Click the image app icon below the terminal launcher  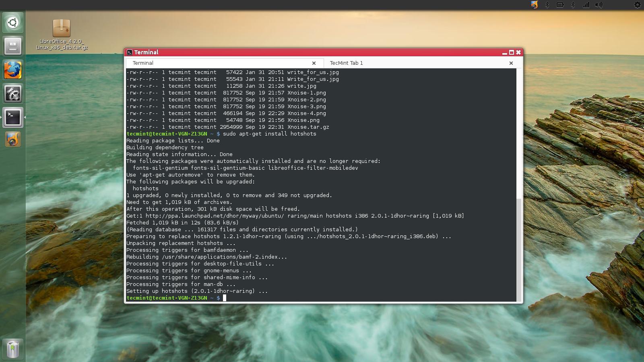coord(12,139)
